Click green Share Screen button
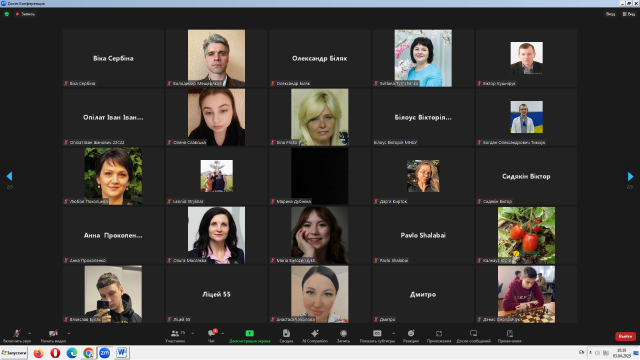This screenshot has height=360, width=640. coord(249,336)
